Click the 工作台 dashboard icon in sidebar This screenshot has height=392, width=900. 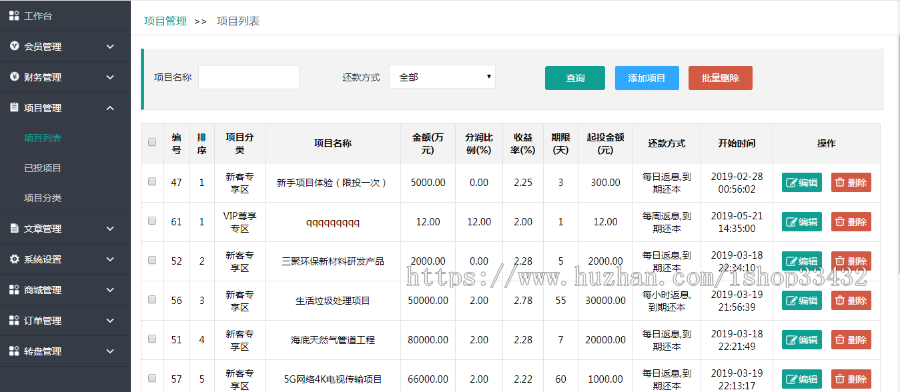pyautogui.click(x=14, y=16)
